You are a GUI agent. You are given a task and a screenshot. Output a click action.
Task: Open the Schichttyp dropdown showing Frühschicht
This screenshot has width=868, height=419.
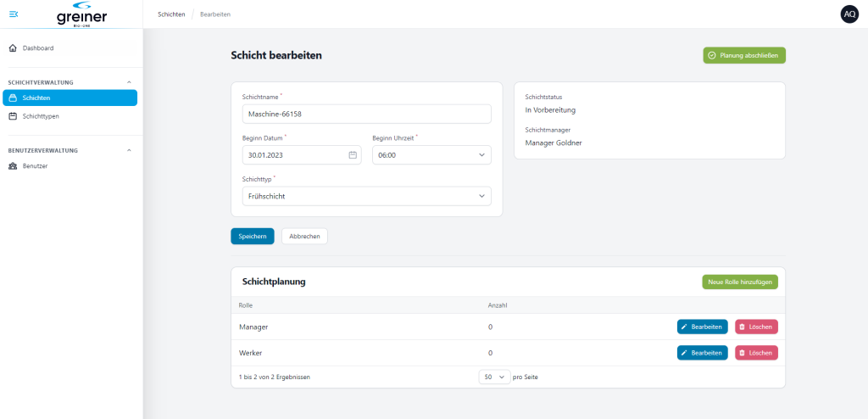click(x=366, y=196)
